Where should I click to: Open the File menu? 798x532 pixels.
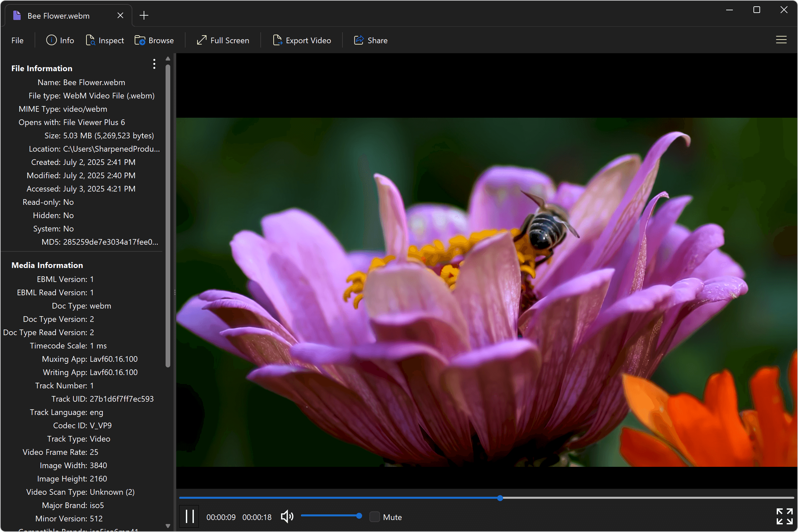17,40
